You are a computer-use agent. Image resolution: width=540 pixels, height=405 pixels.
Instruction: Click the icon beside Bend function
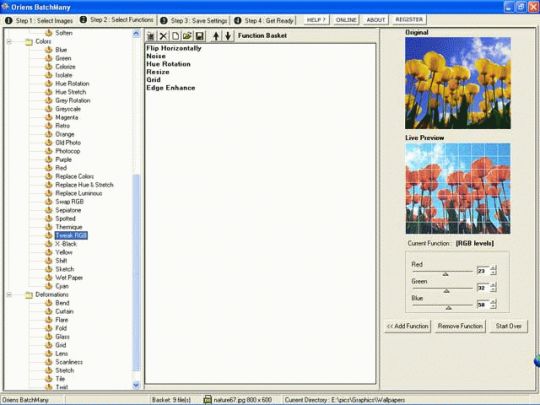pos(49,303)
